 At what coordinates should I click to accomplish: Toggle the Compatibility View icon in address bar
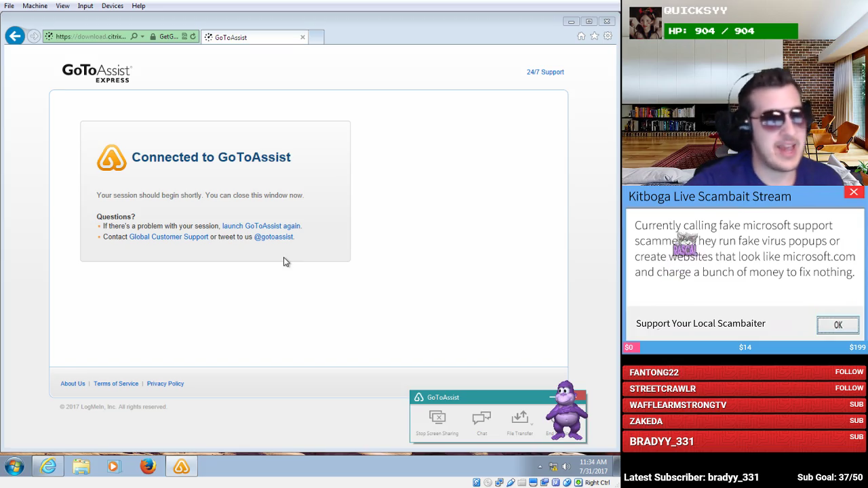[184, 37]
